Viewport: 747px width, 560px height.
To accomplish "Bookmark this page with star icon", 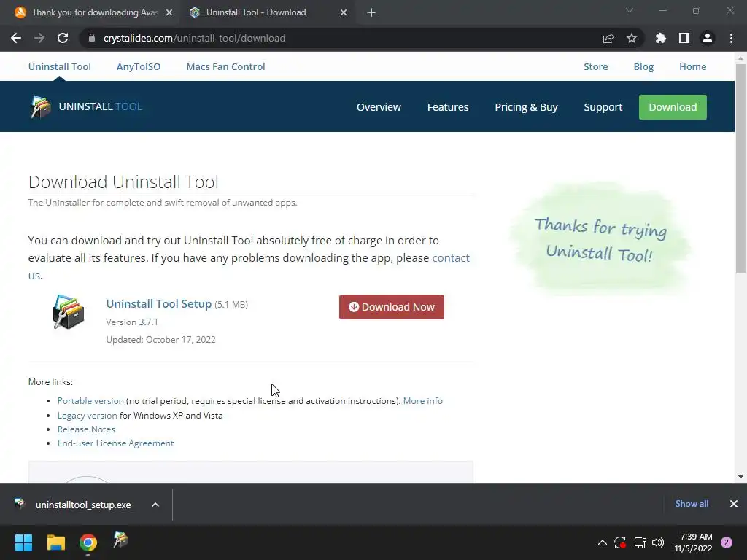I will click(632, 38).
